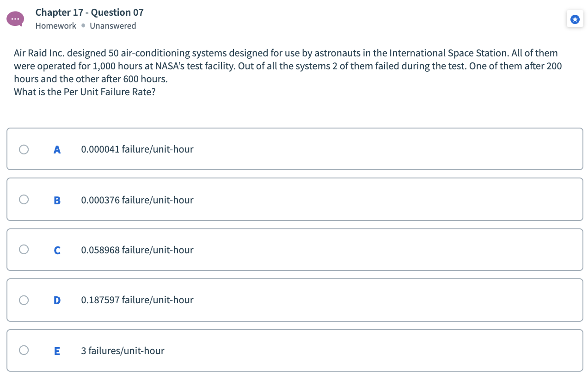Click the Chapter 17 - Question 07 title

click(89, 12)
